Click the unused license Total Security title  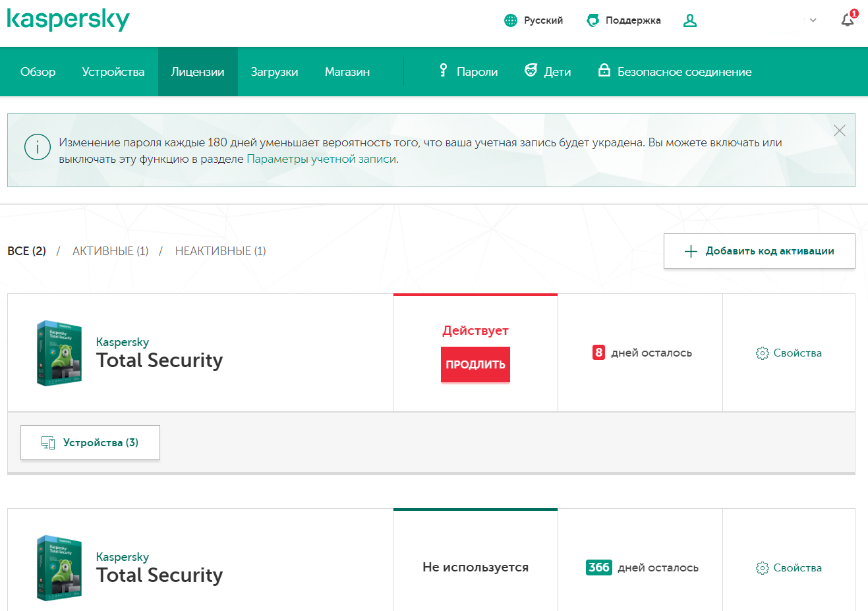pyautogui.click(x=159, y=575)
